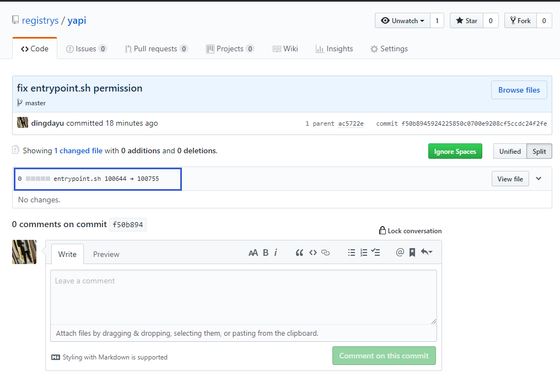Viewport: 560px width, 392px height.
Task: Select the Preview tab
Action: [x=106, y=254]
